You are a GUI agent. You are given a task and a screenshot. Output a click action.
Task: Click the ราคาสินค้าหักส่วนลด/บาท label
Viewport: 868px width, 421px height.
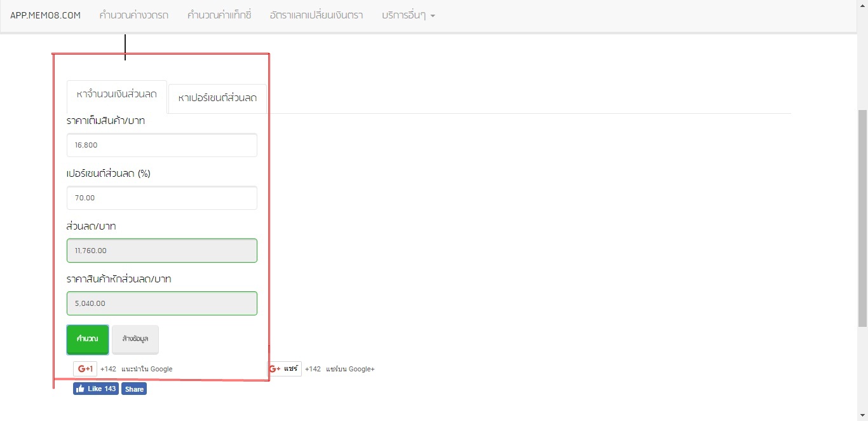(119, 279)
